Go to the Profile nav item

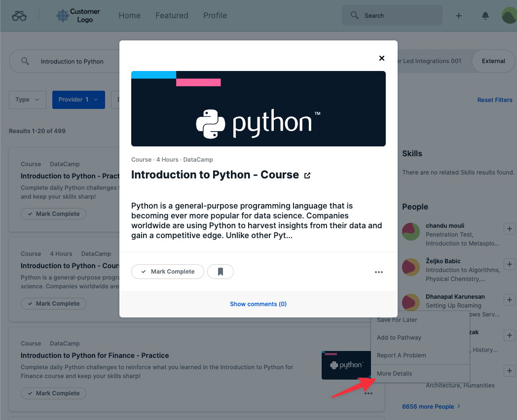pos(215,15)
